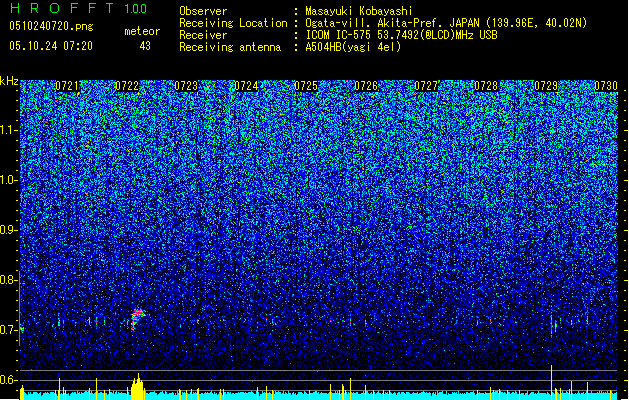Click the 0.6 kHz axis label
The image size is (629, 400).
[9, 380]
